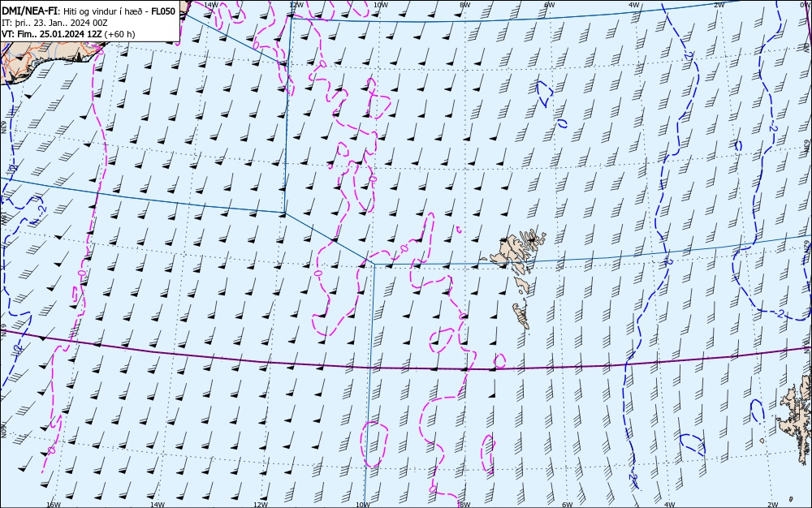This screenshot has width=812, height=508.
Task: Click the 12W longitude label on bottom edge
Action: (x=261, y=505)
